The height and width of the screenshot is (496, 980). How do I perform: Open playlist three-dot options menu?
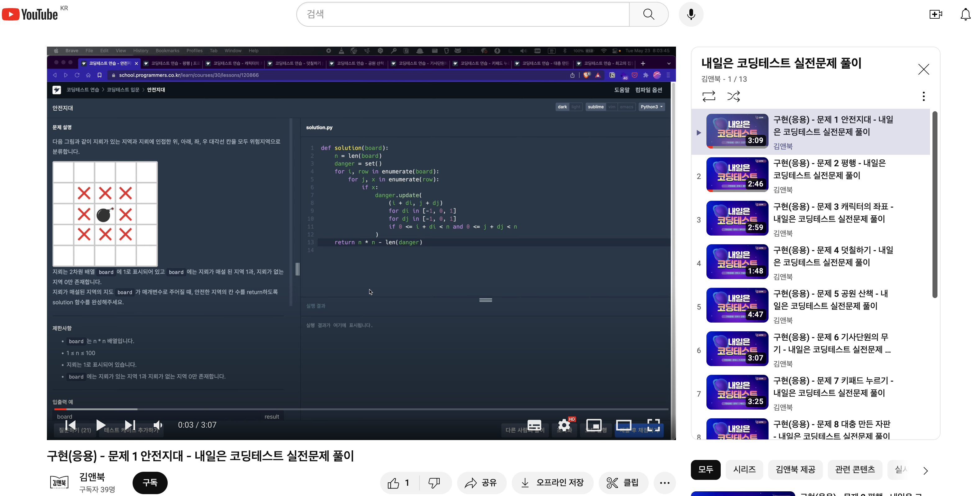pos(923,96)
